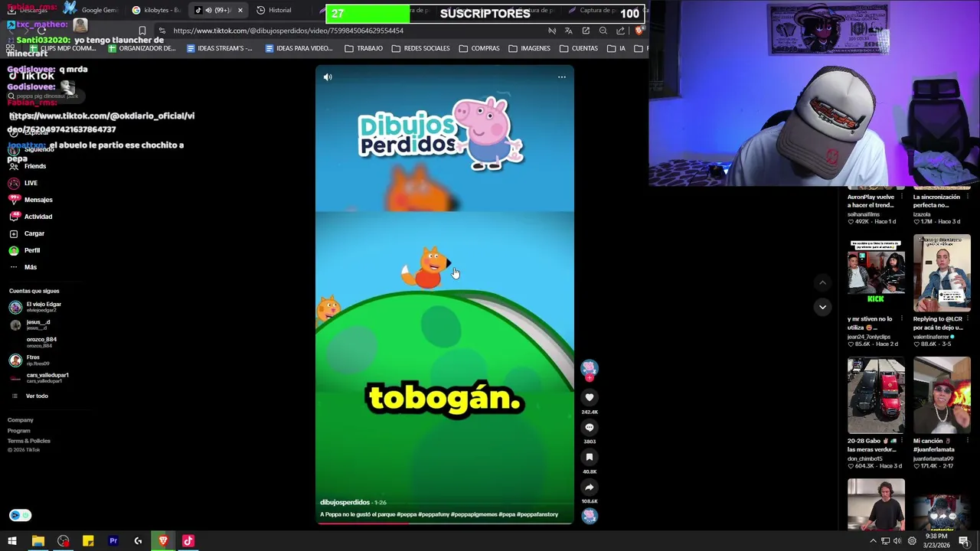The height and width of the screenshot is (551, 980).
Task: Open Actividad in the TikTok sidebar
Action: tap(31, 217)
